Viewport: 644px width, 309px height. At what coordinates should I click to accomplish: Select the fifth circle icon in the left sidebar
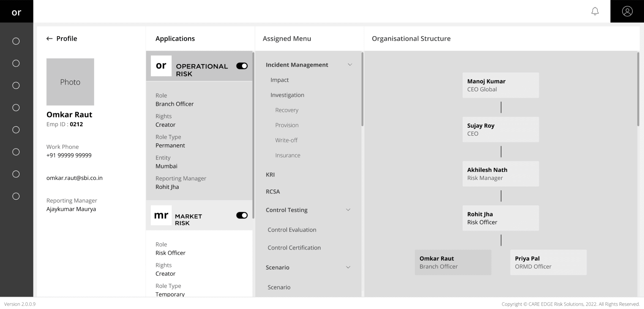tap(16, 130)
